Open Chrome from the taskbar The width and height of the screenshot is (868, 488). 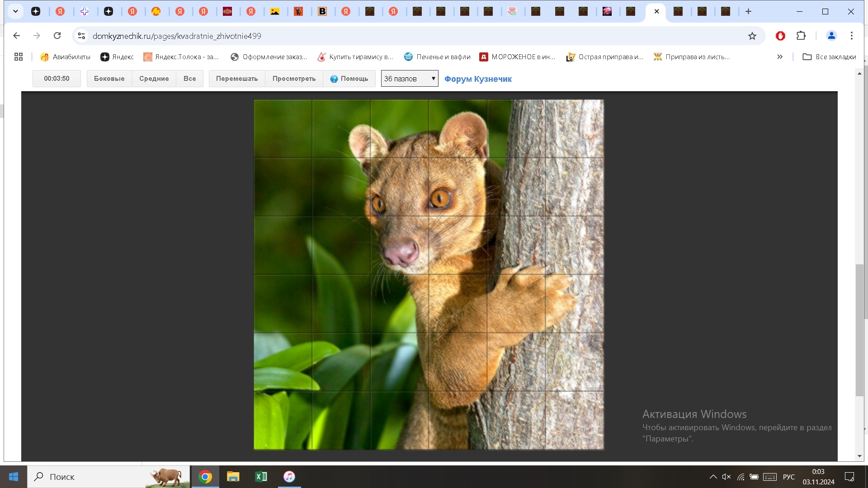click(205, 477)
